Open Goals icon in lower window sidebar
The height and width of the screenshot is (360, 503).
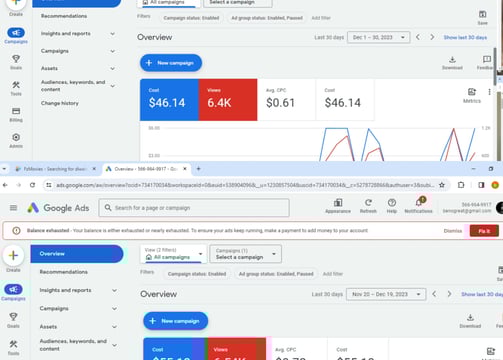click(x=13, y=317)
